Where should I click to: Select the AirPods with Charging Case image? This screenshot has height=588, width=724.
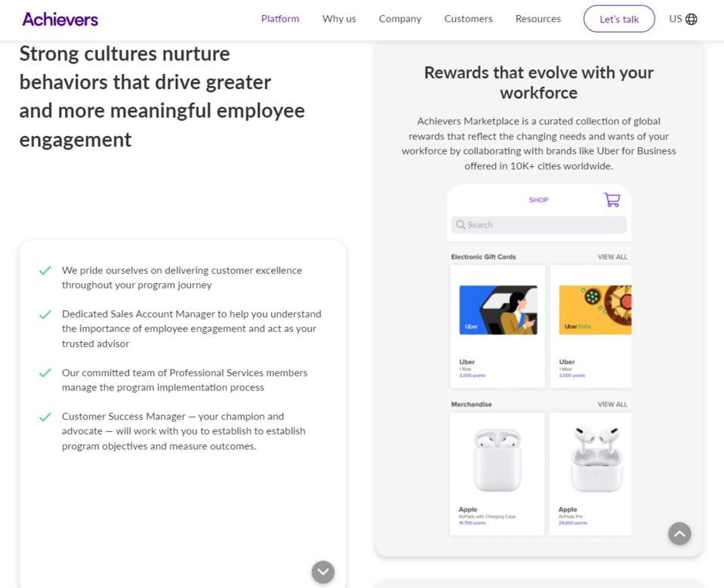point(498,460)
